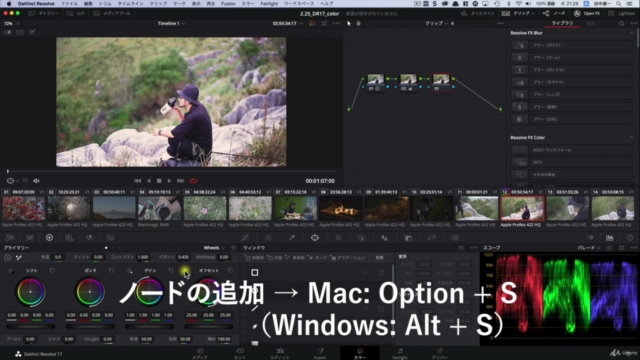This screenshot has height=360, width=640.
Task: Select the node graph pointer tool
Action: (349, 24)
